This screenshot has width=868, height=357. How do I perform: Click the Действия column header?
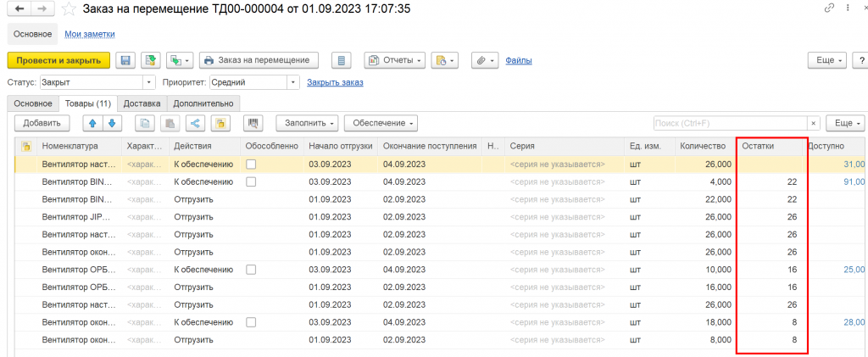pos(204,146)
